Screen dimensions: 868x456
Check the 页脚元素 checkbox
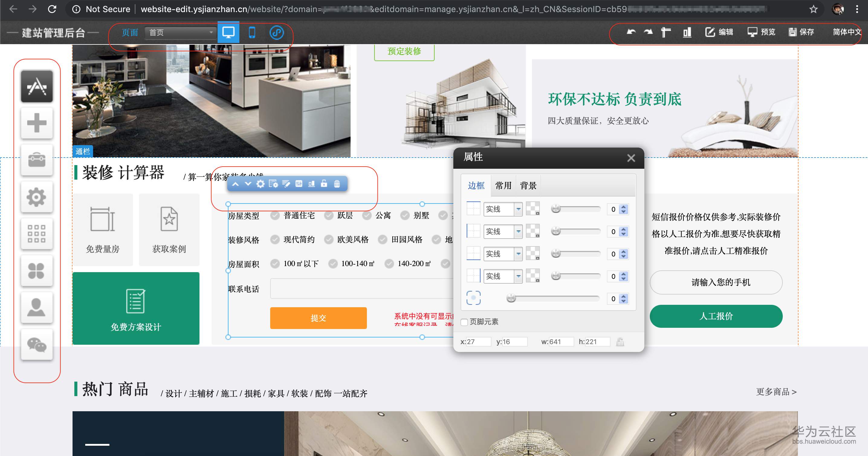pyautogui.click(x=464, y=322)
